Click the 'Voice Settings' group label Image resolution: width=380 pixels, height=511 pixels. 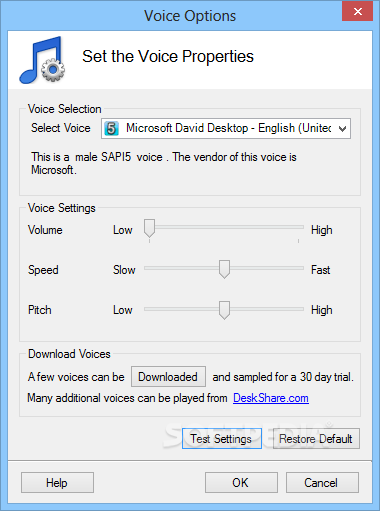(62, 208)
